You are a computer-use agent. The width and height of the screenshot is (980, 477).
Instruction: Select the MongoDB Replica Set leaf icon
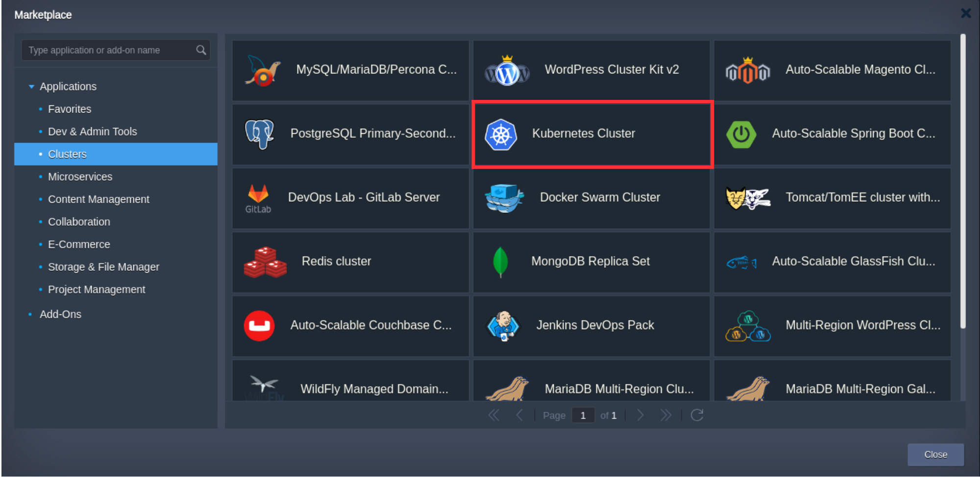tap(500, 262)
